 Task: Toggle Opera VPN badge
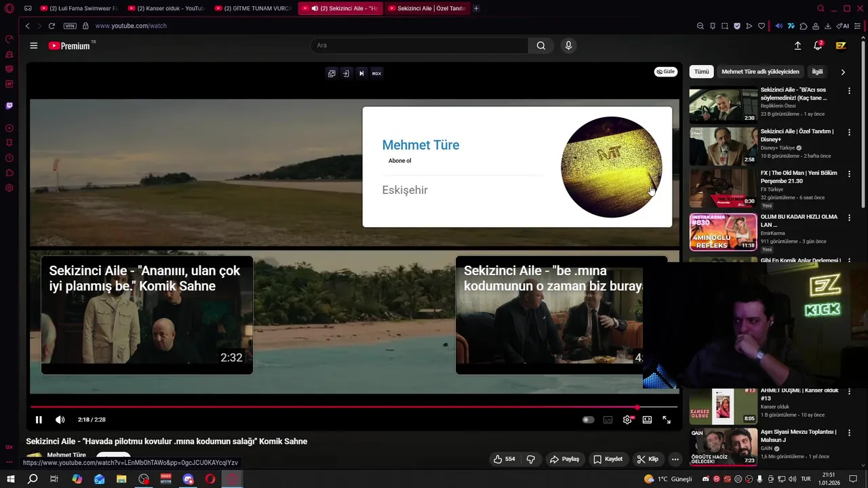(x=70, y=26)
